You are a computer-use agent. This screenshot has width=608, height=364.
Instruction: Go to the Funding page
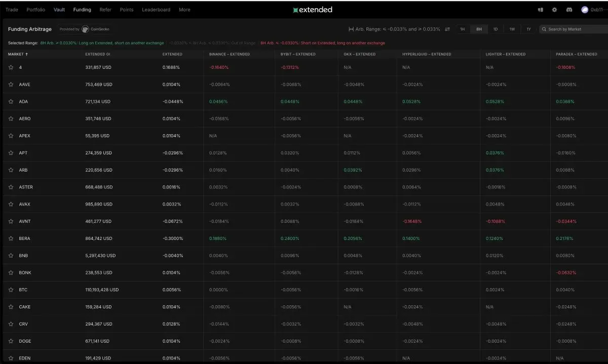[82, 10]
